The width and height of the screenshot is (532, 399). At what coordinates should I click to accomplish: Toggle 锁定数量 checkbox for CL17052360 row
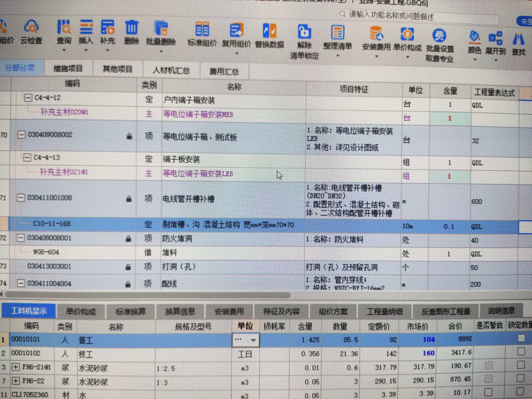click(x=520, y=391)
